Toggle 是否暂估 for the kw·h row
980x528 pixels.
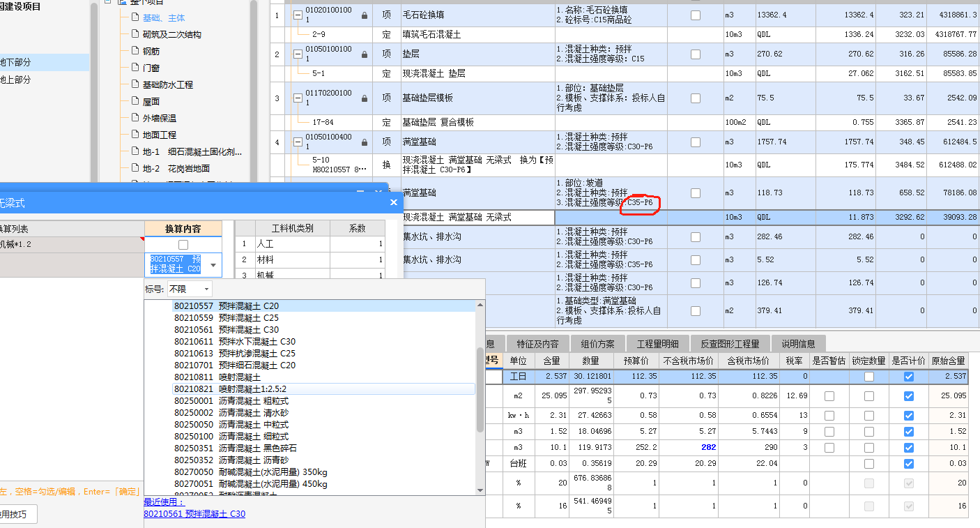coord(829,415)
